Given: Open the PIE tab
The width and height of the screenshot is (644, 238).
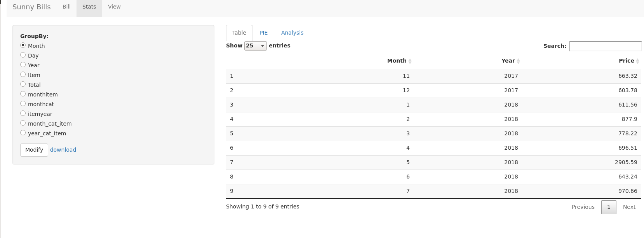Looking at the screenshot, I should pos(264,33).
